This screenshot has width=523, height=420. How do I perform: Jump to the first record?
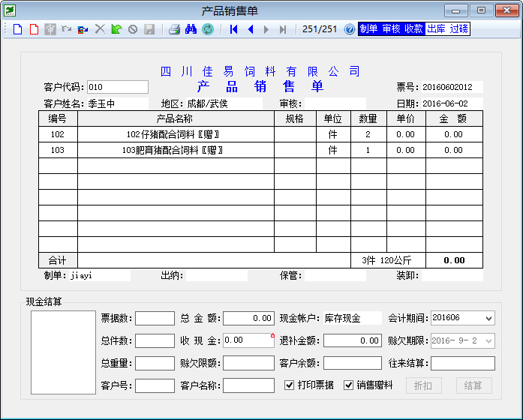pyautogui.click(x=233, y=29)
